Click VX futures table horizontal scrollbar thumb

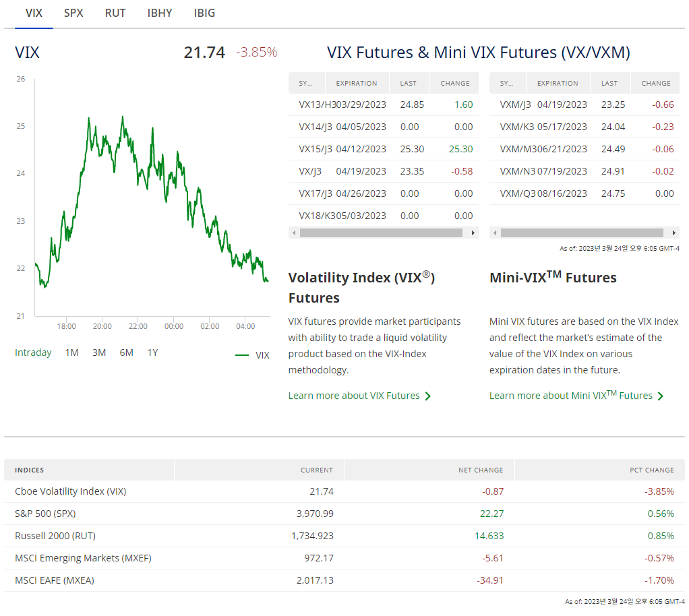pyautogui.click(x=381, y=233)
